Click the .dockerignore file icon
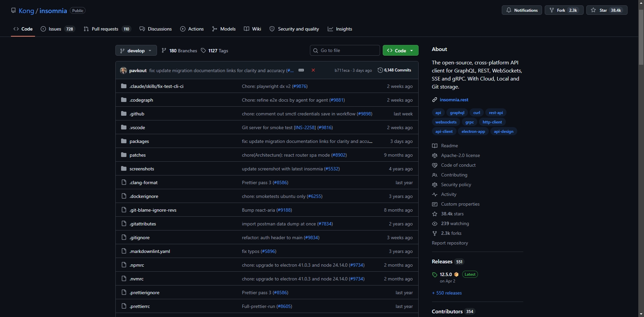This screenshot has height=317, width=644. pos(124,196)
